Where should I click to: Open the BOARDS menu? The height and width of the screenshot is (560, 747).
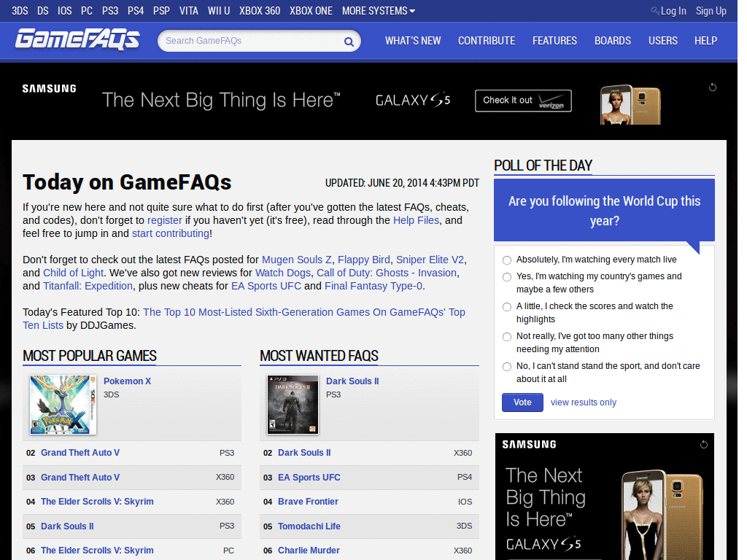coord(613,41)
